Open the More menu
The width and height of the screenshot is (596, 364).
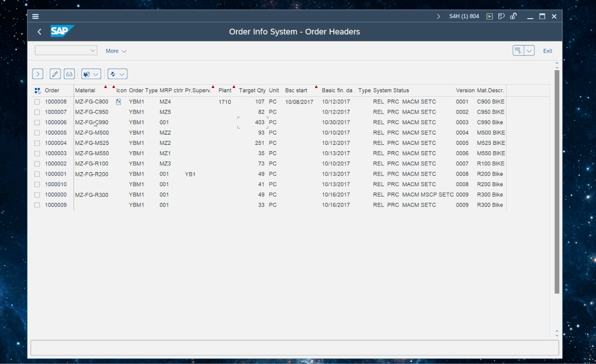pos(116,51)
